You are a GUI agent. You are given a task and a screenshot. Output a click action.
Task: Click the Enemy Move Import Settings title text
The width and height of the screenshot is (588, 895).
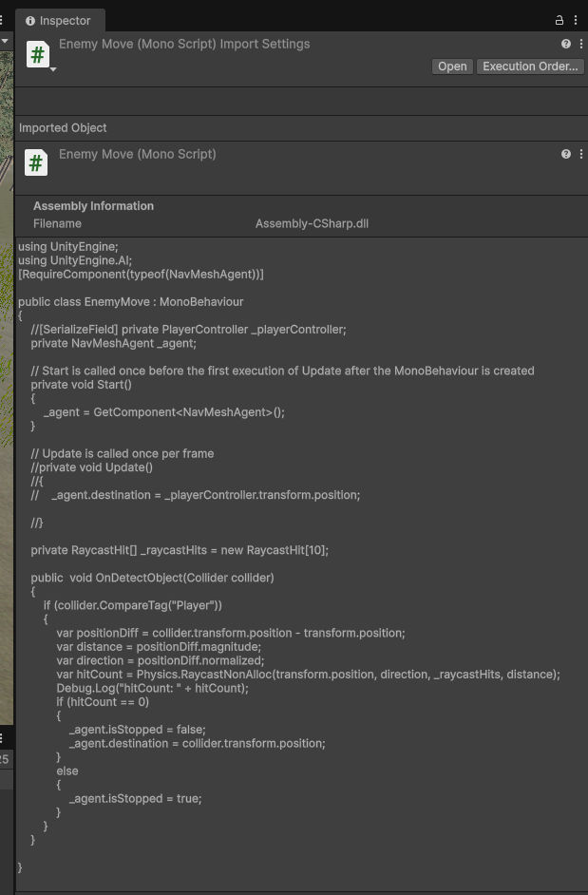[184, 44]
